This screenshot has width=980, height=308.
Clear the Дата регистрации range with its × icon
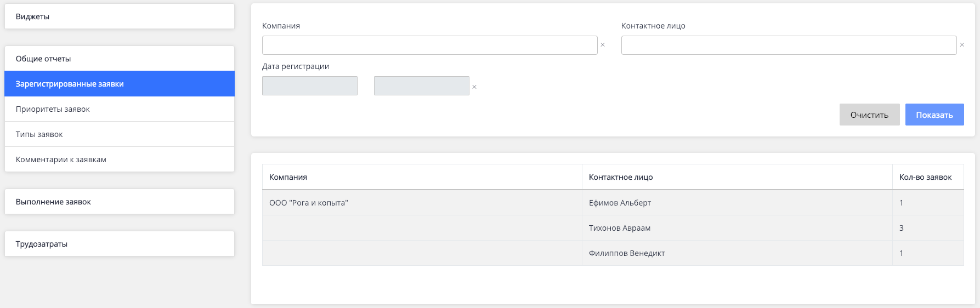click(474, 87)
